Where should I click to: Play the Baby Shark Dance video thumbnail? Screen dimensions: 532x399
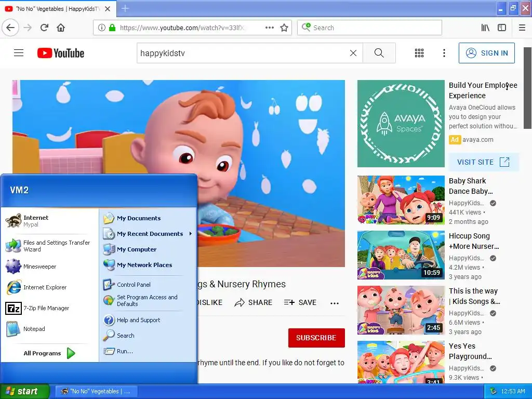[x=401, y=200]
